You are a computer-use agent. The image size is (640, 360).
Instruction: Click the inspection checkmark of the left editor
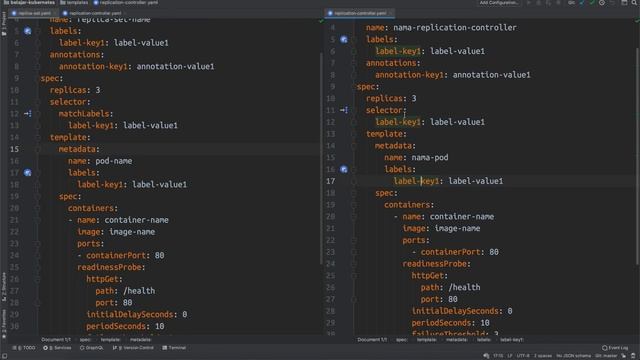pos(321,20)
